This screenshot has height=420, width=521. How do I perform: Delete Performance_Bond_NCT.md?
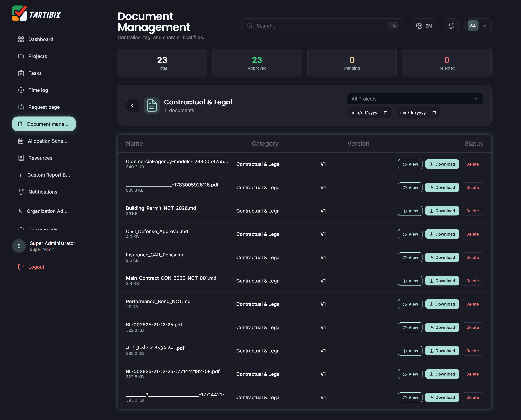472,304
